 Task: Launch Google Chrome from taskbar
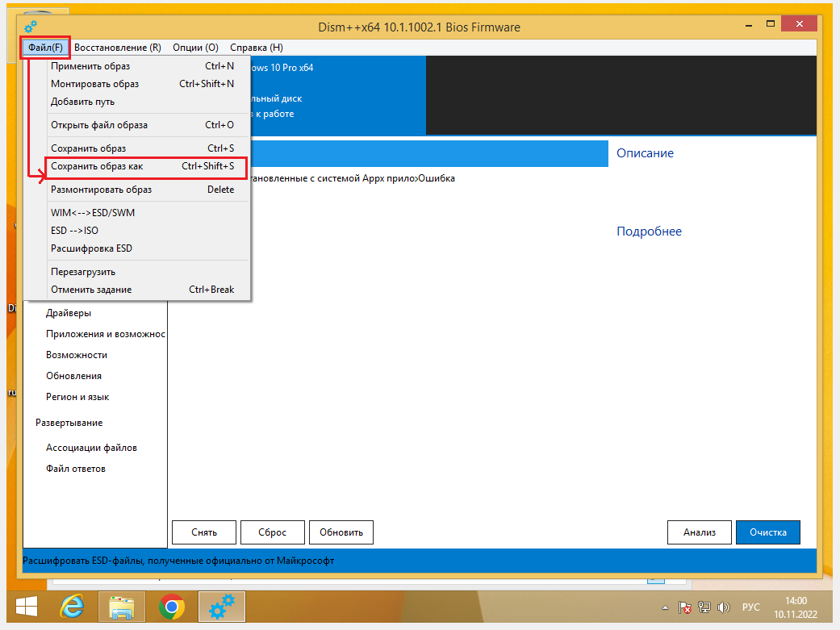pos(172,607)
